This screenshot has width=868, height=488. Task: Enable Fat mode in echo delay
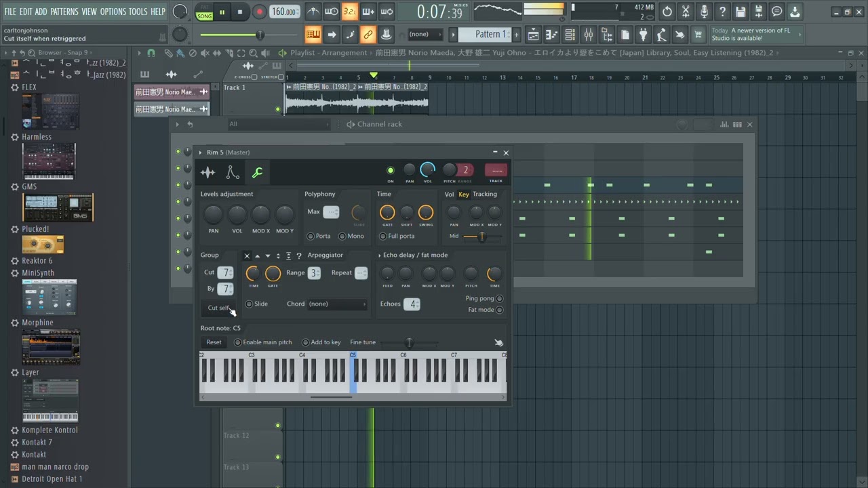pyautogui.click(x=500, y=310)
